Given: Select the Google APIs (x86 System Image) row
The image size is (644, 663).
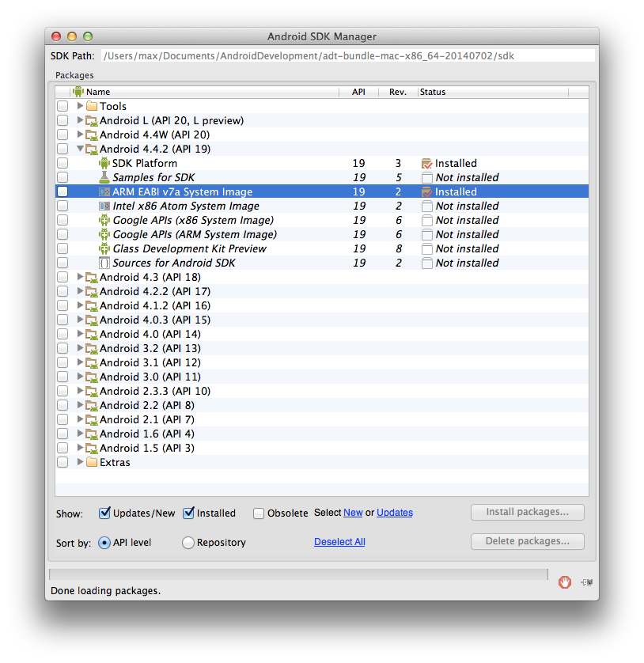Looking at the screenshot, I should pos(322,220).
